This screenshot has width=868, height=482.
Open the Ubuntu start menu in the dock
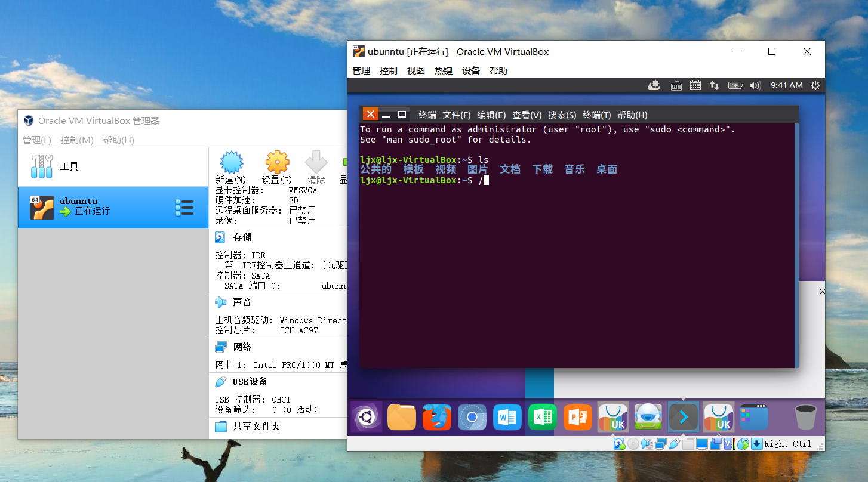[x=366, y=418]
